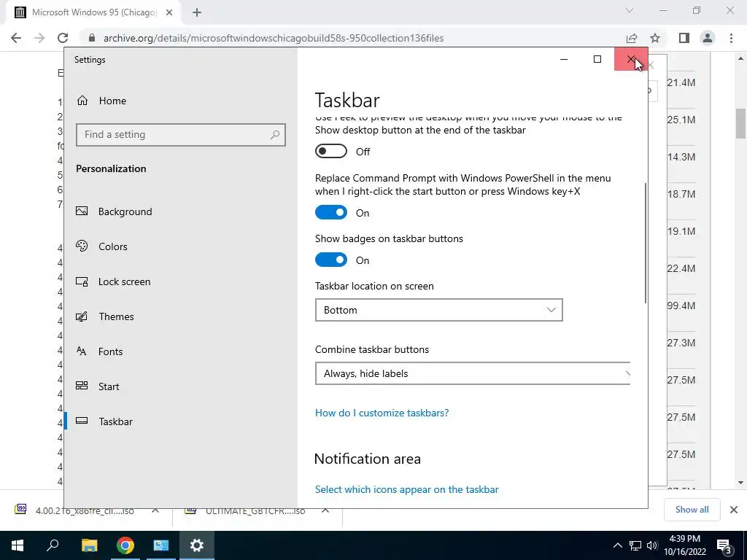
Task: Toggle Chrome side panel icon
Action: pyautogui.click(x=684, y=38)
